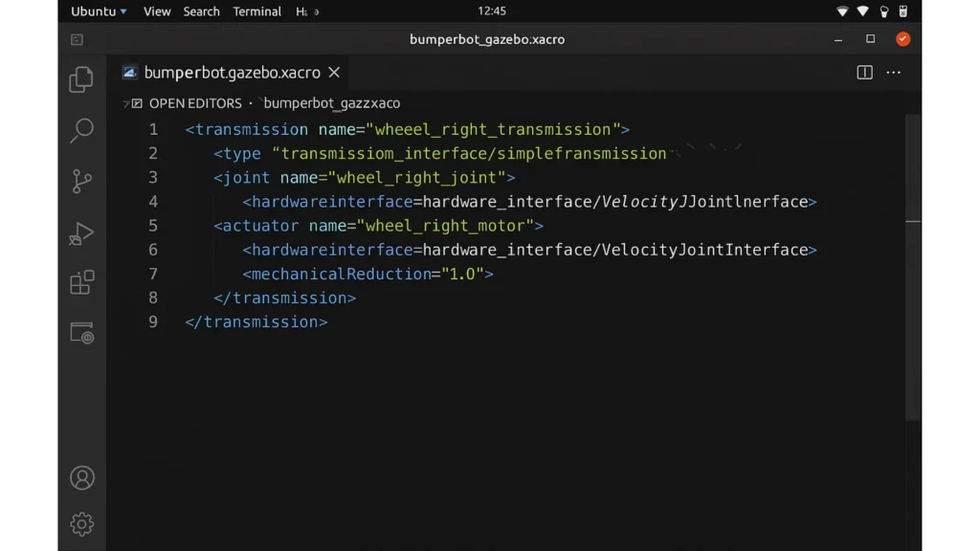Click the italic VelocityJJointlnerface text

coord(704,202)
